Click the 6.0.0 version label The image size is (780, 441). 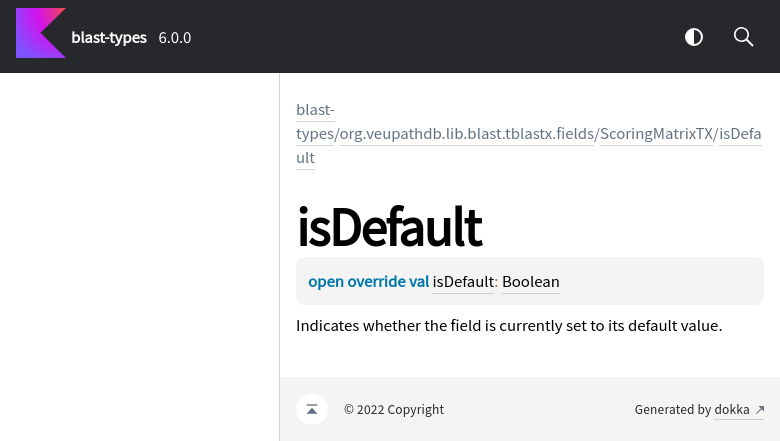click(175, 38)
